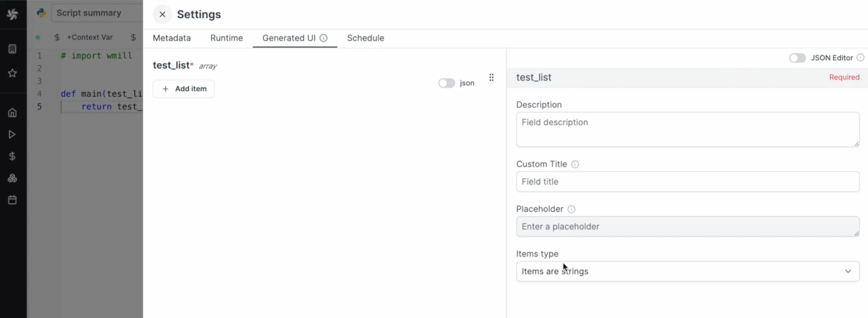Click the Settings heading
The width and height of the screenshot is (868, 318).
point(199,14)
